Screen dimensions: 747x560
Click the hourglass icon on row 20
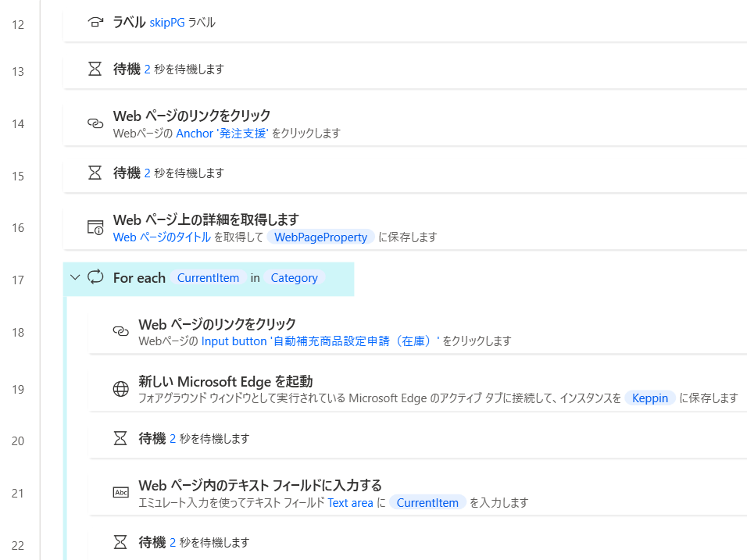coord(120,438)
